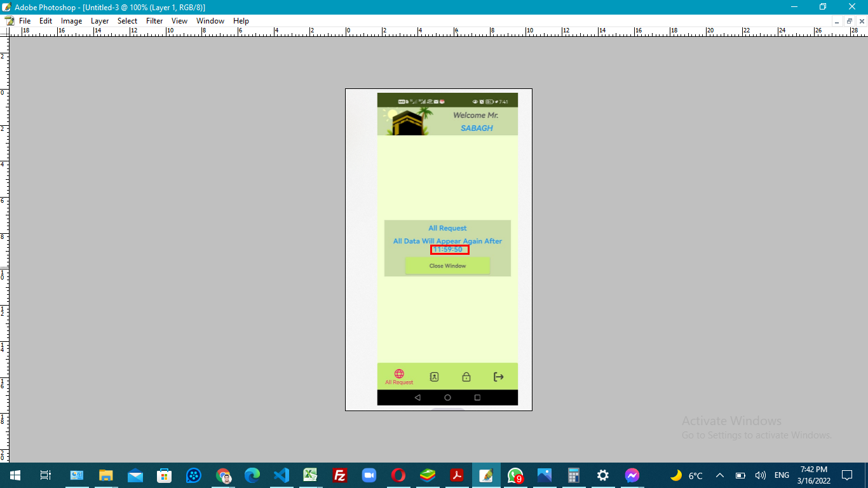Screen dimensions: 868x488
Task: Click the Photoshop icon in the title bar
Action: point(6,7)
